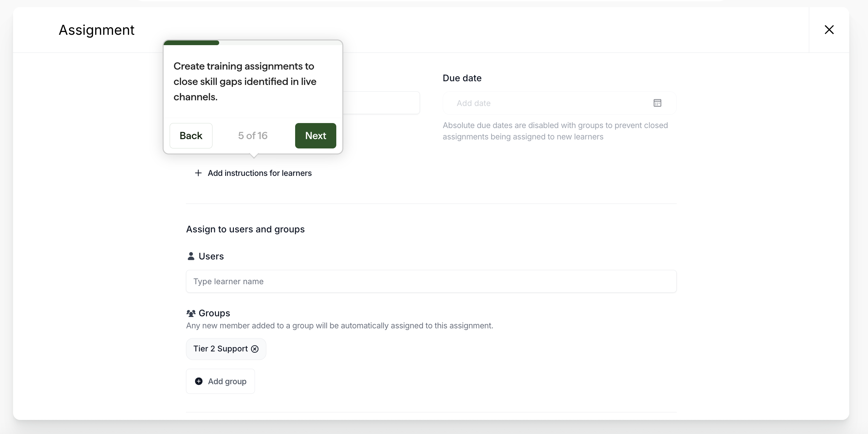The image size is (868, 434).
Task: Click the Assignment dialog title
Action: point(96,30)
